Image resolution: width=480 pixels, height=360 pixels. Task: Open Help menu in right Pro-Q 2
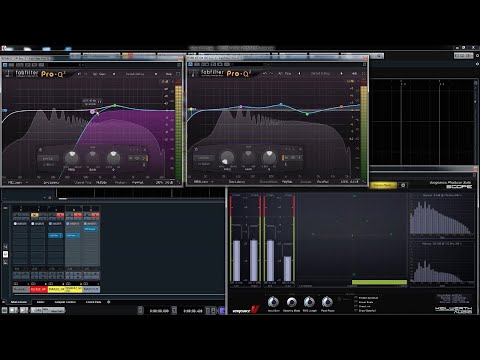354,73
